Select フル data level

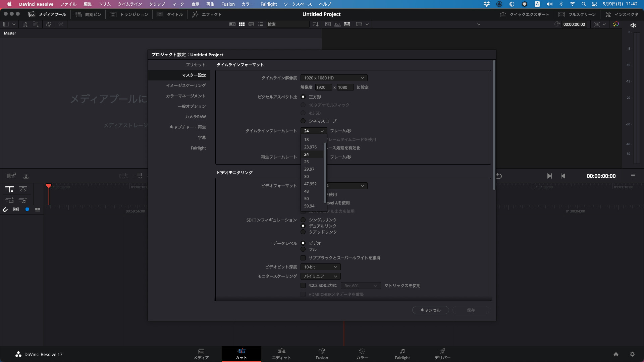click(303, 249)
